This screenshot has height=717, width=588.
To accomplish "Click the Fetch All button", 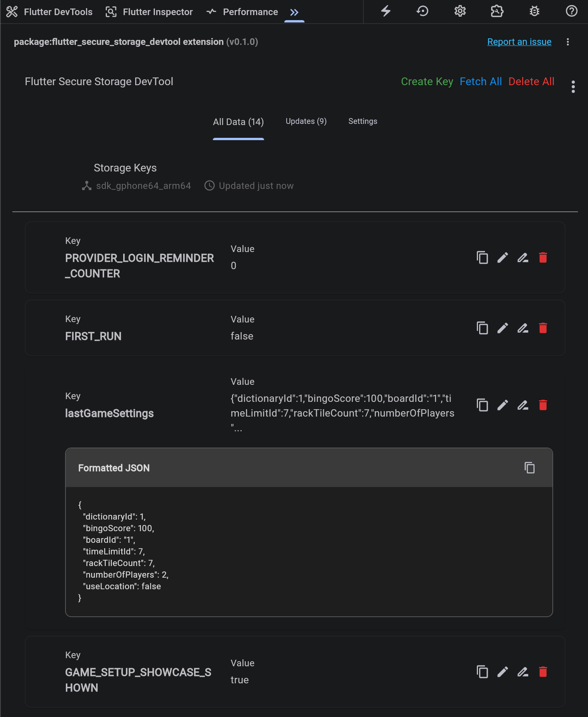I will tap(481, 82).
